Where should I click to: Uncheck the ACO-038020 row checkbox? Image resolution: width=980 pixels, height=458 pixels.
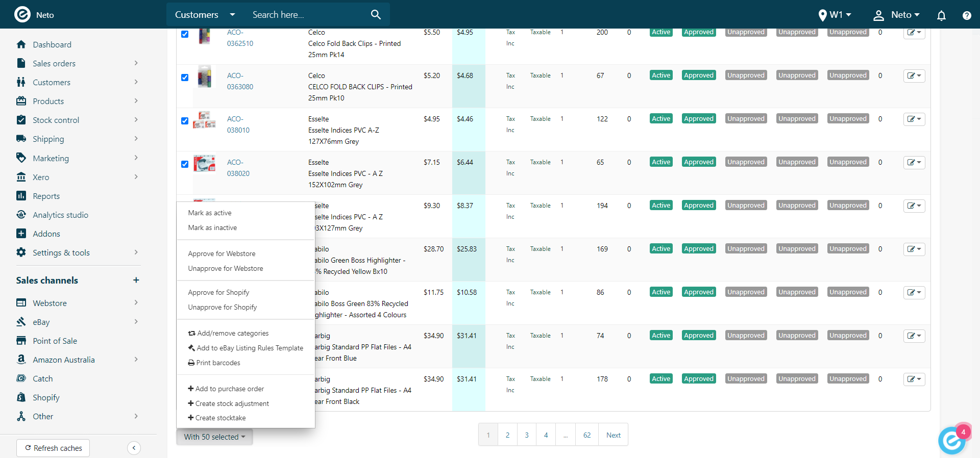click(x=185, y=164)
